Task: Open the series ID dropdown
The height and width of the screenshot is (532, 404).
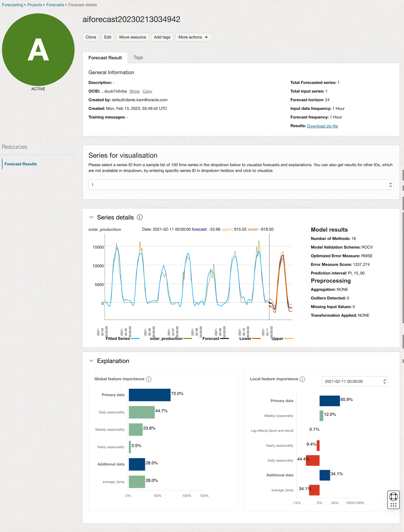Action: [x=241, y=185]
